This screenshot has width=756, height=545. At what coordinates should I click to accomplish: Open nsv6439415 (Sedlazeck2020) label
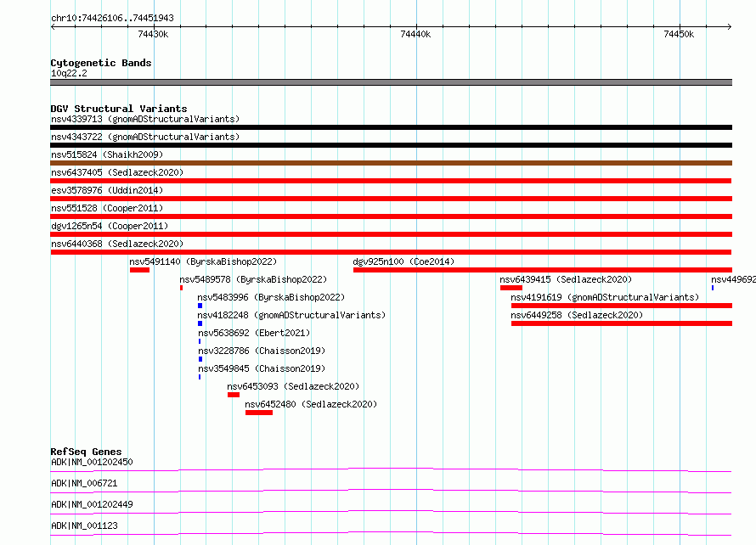566,279
